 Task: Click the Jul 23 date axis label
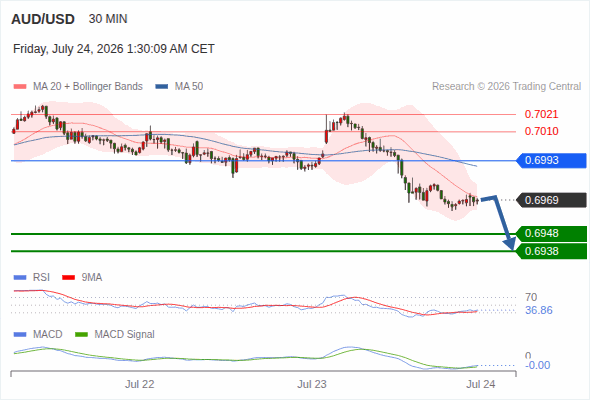[x=312, y=385]
